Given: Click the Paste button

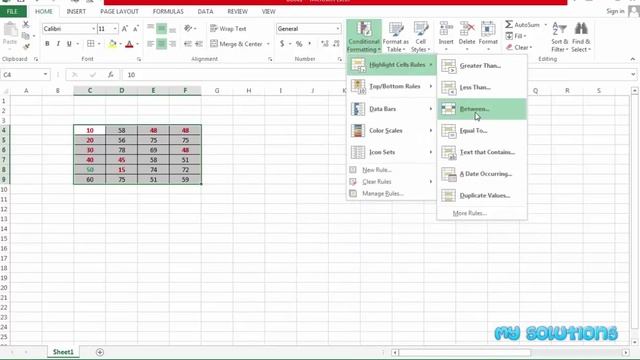Looking at the screenshot, I should (10, 33).
